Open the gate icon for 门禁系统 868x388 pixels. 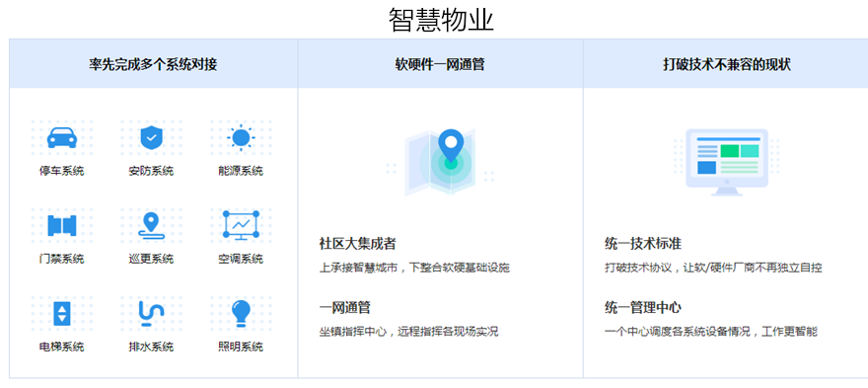[62, 226]
